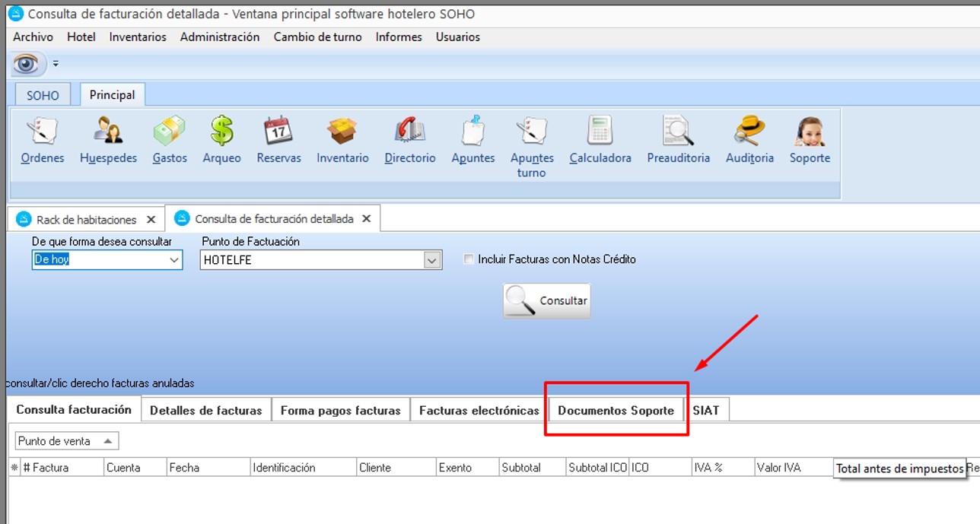The width and height of the screenshot is (980, 524).
Task: Switch to the Facturas electrónicas tab
Action: 479,411
